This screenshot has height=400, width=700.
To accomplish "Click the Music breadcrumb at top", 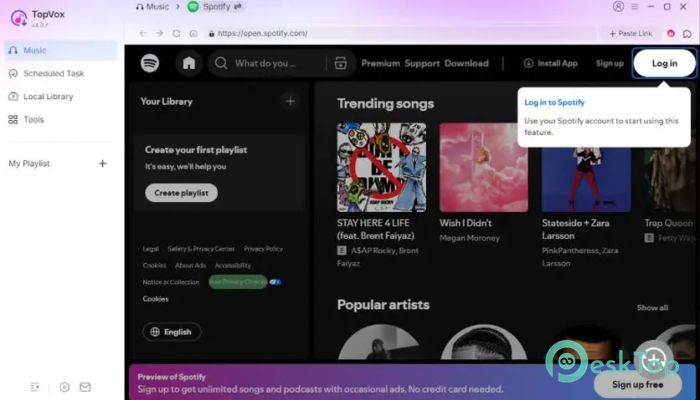I will click(153, 7).
